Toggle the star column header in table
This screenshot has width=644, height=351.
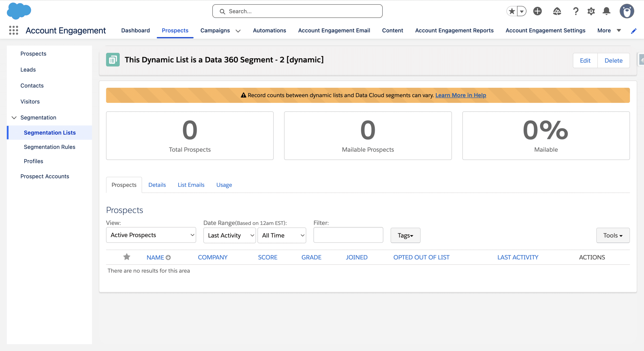pos(127,257)
